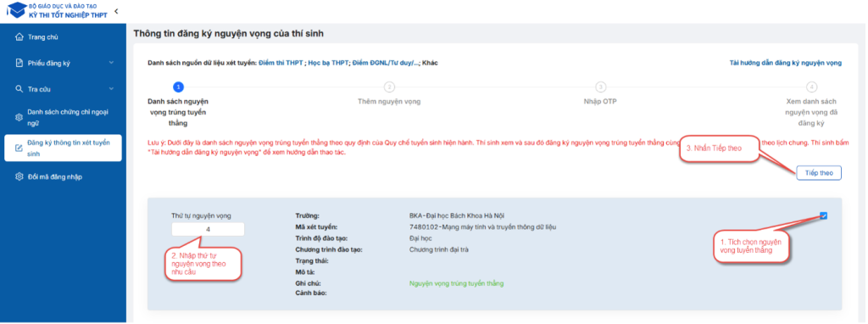Click the gear icon beside Danh sách chứng chỉ ngoại ngữ
Screen dimensions: 868x324
[x=19, y=117]
